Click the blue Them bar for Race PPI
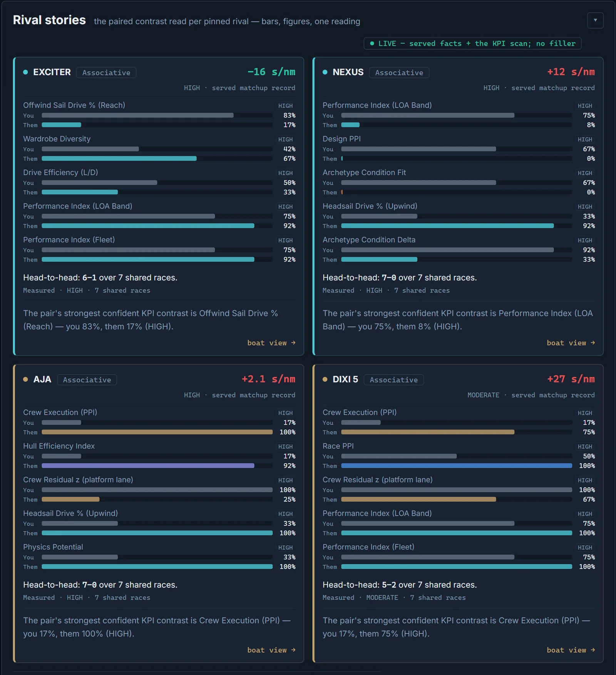 click(x=457, y=465)
